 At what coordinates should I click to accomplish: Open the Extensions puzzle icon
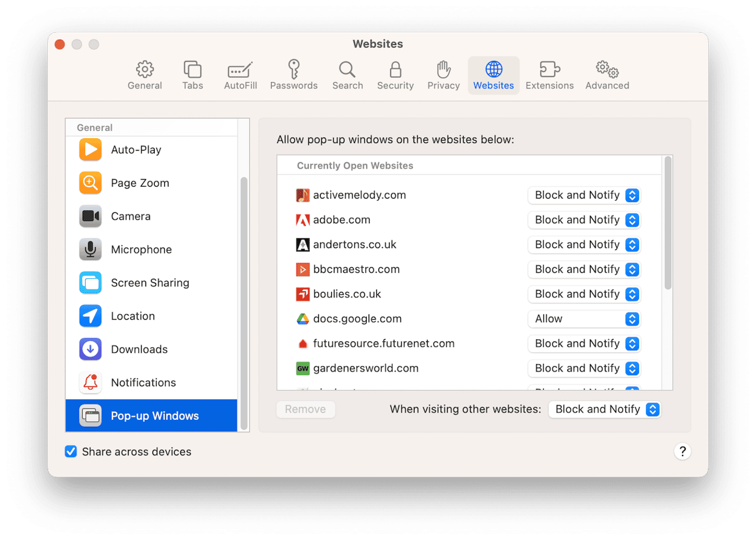pos(549,69)
